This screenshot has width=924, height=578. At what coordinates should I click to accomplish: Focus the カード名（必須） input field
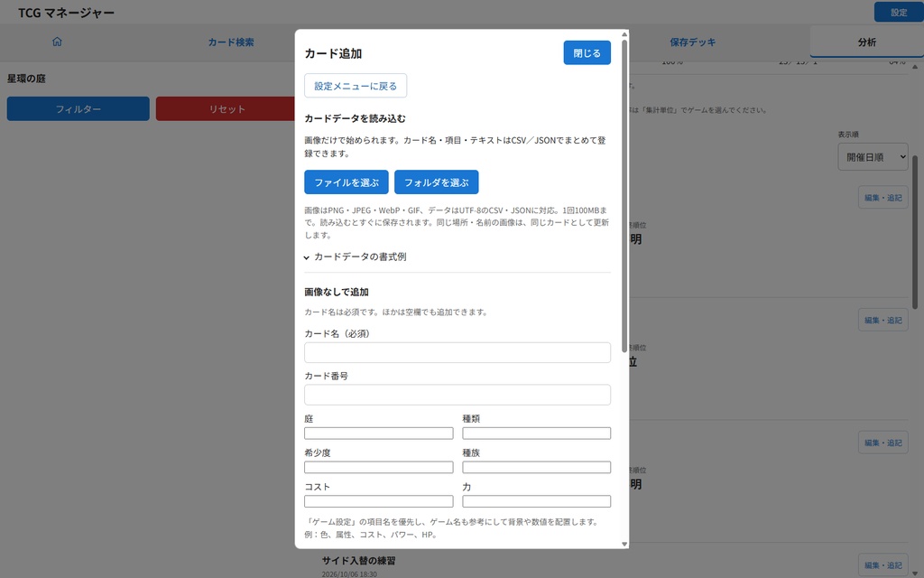click(x=457, y=353)
